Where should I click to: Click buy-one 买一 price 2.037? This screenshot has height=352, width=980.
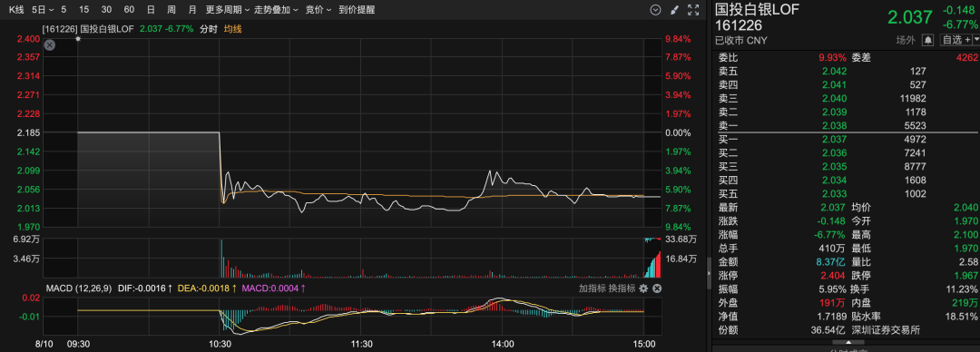point(835,139)
